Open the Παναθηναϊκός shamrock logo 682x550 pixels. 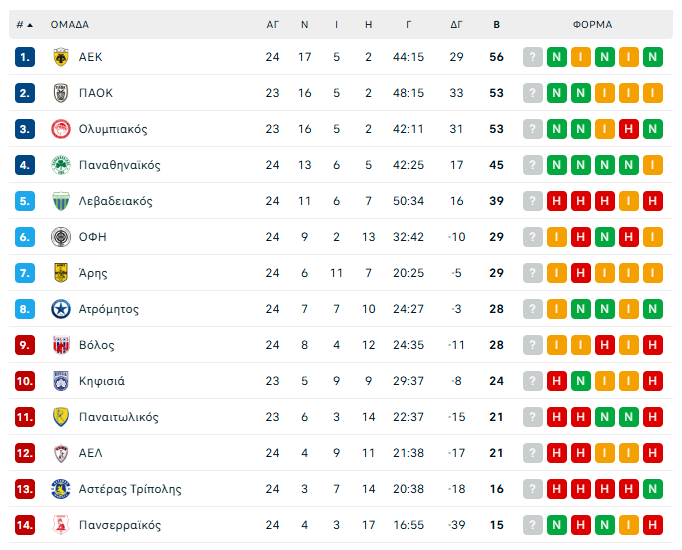pos(60,165)
